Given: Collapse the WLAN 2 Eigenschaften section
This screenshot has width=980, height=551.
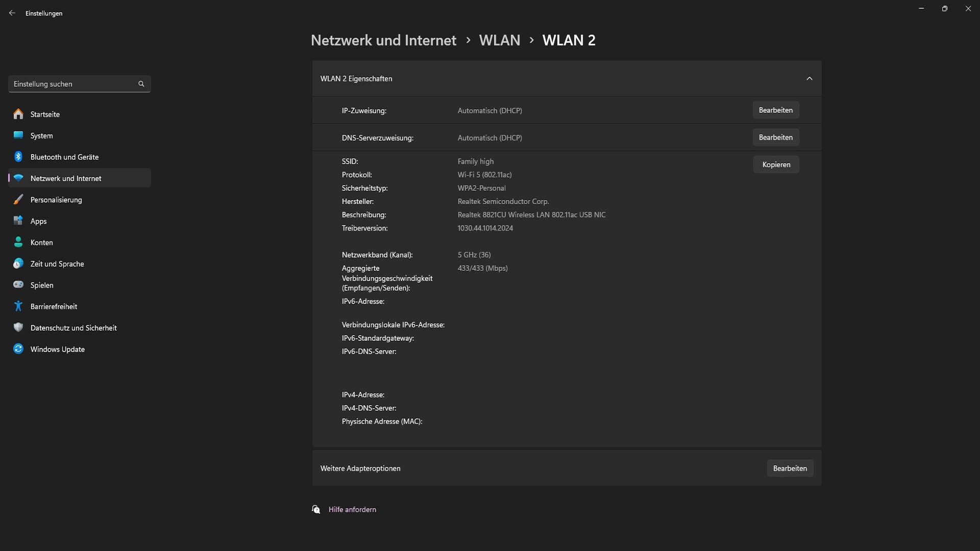Looking at the screenshot, I should pyautogui.click(x=809, y=79).
